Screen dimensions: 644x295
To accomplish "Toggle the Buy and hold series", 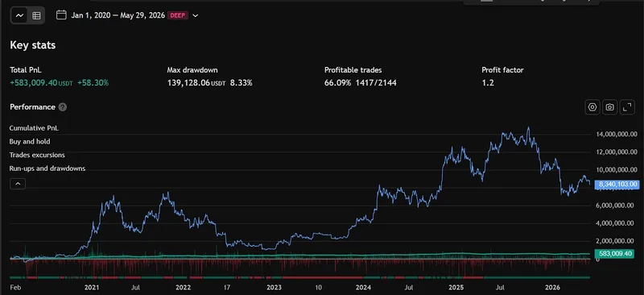I will (30, 142).
